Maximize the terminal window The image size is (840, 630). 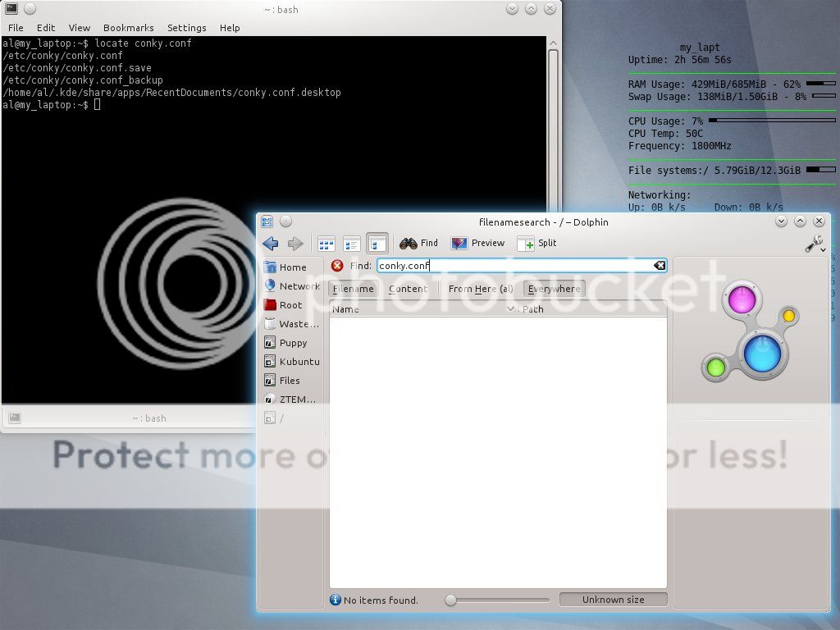pos(531,8)
